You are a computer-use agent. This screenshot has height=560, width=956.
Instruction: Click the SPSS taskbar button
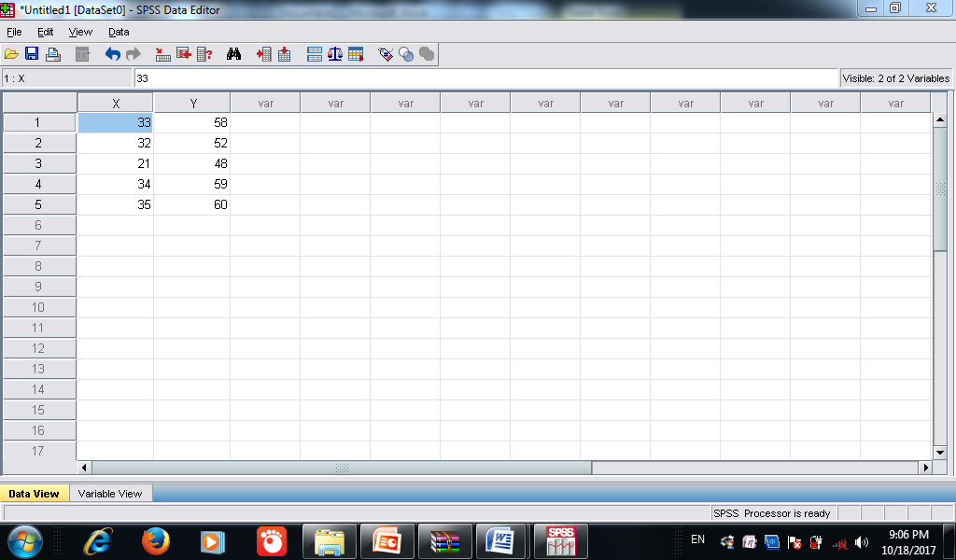point(560,541)
